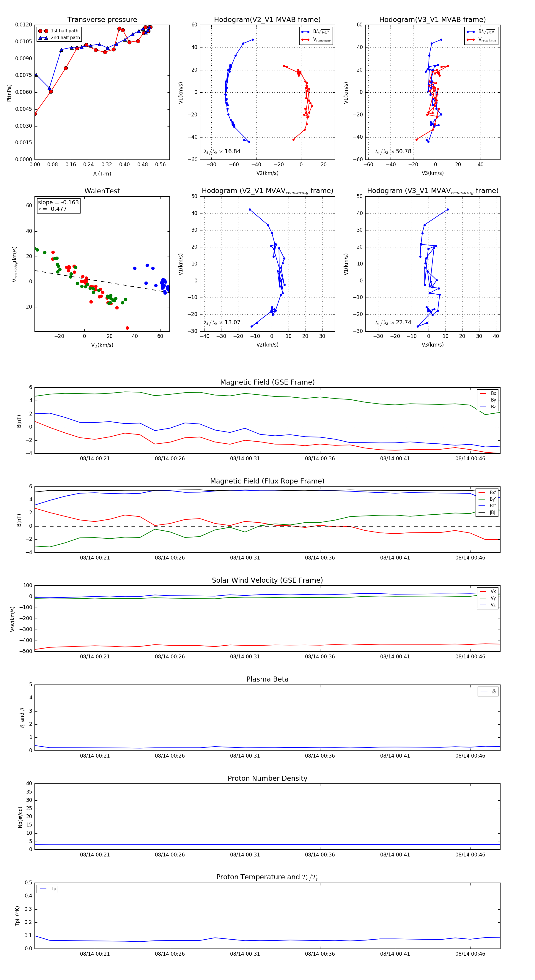Click B/√μ0ρ legend entry in V2_V1 MVAB hodogram
This screenshot has width=535, height=980.
[316, 31]
